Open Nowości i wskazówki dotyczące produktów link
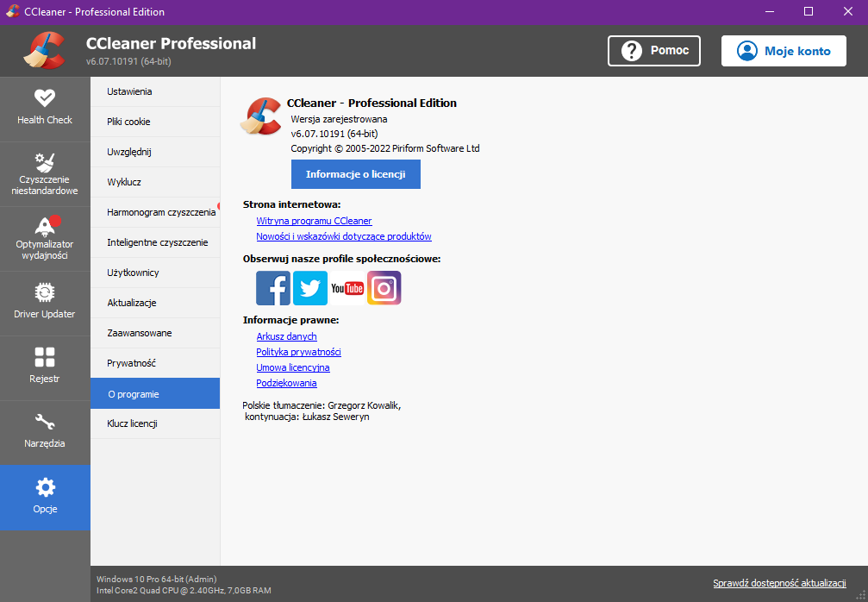868x602 pixels. pyautogui.click(x=344, y=236)
